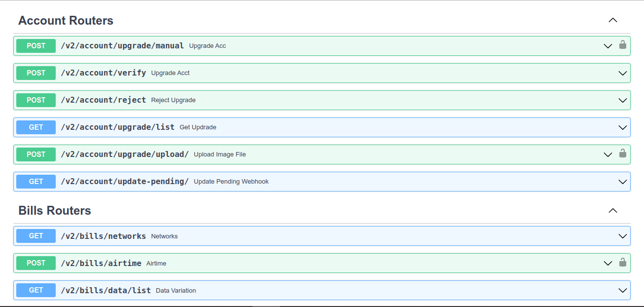644x307 pixels.
Task: Click POST badge for /v2/account/upgrade/manual
Action: point(36,46)
